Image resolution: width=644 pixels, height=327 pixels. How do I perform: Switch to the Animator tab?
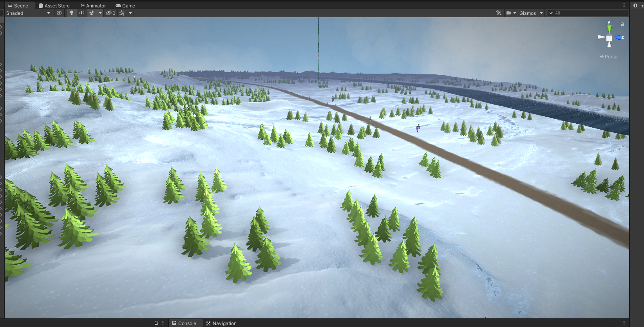pos(93,5)
